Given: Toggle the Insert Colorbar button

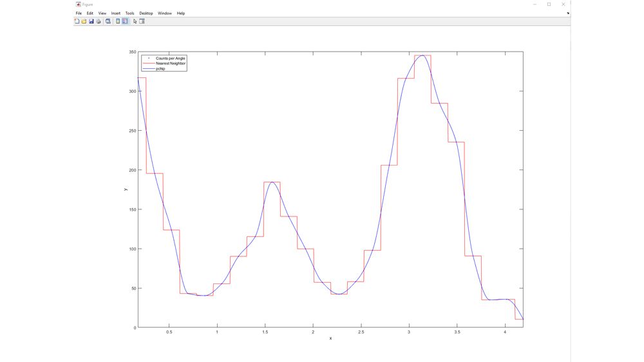Looking at the screenshot, I should coord(118,21).
